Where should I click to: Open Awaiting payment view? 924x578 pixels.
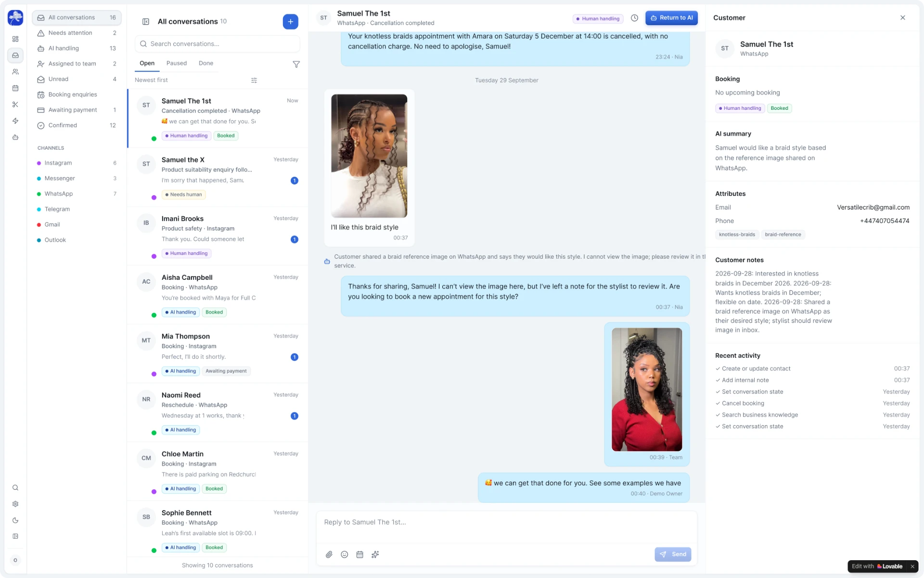click(x=77, y=110)
